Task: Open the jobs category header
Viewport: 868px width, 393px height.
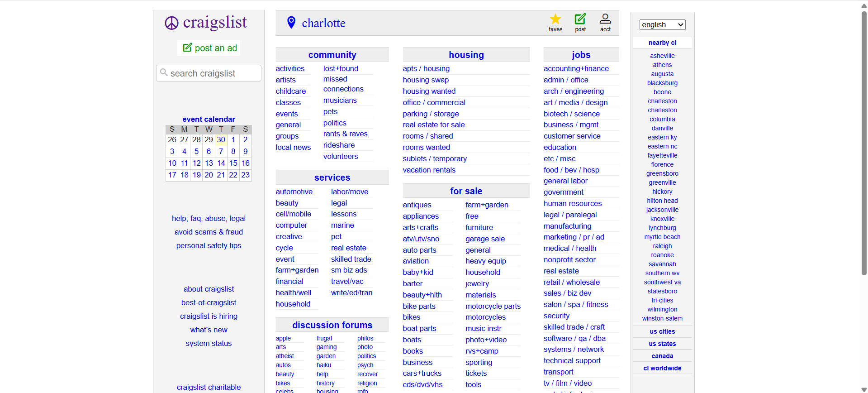Action: coord(581,55)
